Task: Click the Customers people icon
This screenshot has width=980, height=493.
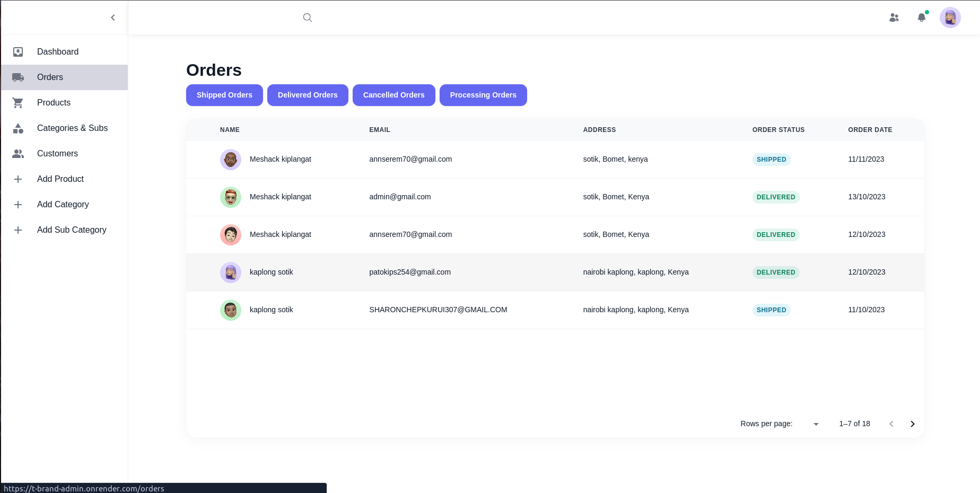Action: point(18,154)
